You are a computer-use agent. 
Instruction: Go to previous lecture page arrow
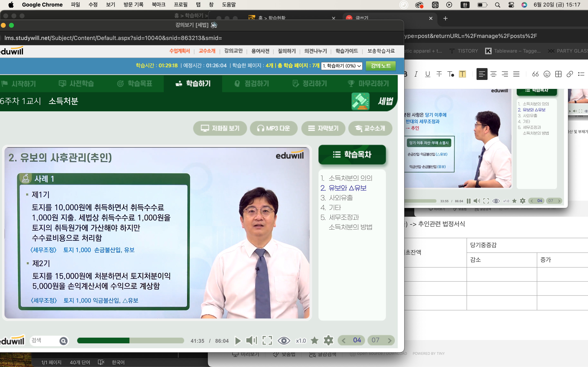coord(344,340)
